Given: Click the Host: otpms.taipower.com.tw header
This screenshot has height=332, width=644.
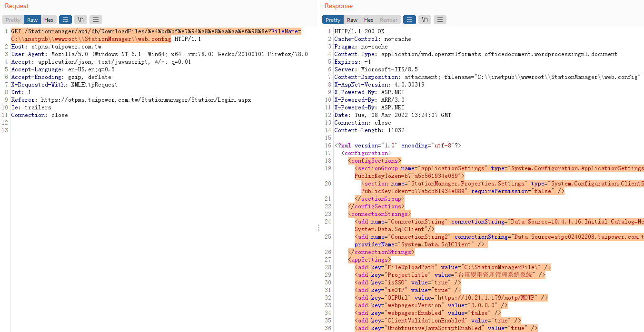Looking at the screenshot, I should pos(56,47).
